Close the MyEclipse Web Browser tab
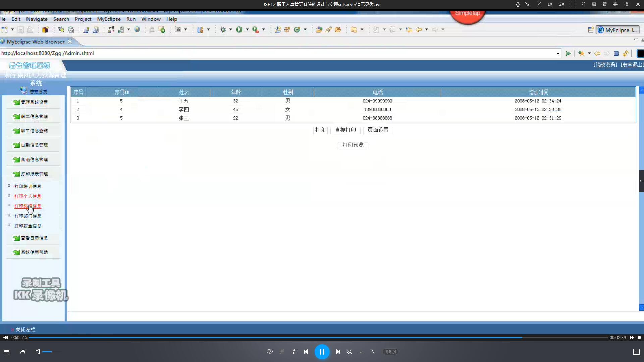Image resolution: width=644 pixels, height=362 pixels. coord(70,41)
